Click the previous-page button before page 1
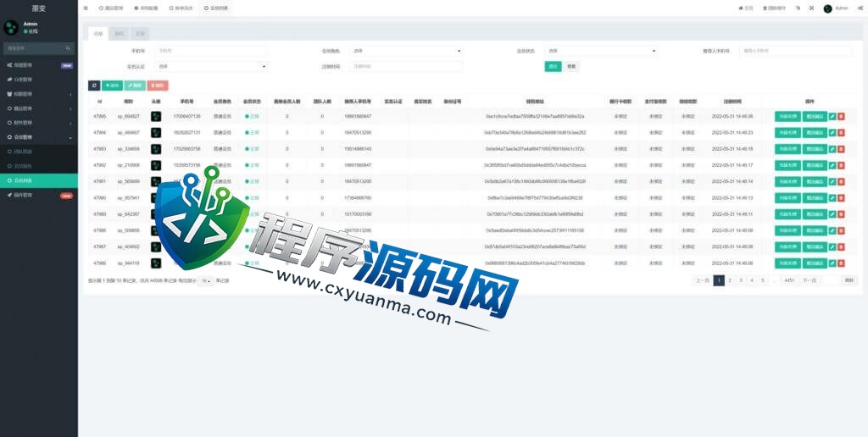The image size is (868, 437). coord(703,280)
